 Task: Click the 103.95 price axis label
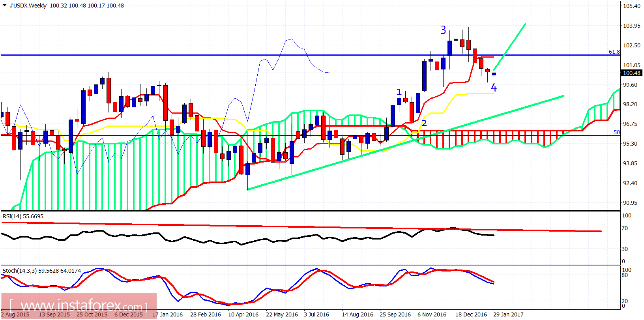[x=632, y=26]
